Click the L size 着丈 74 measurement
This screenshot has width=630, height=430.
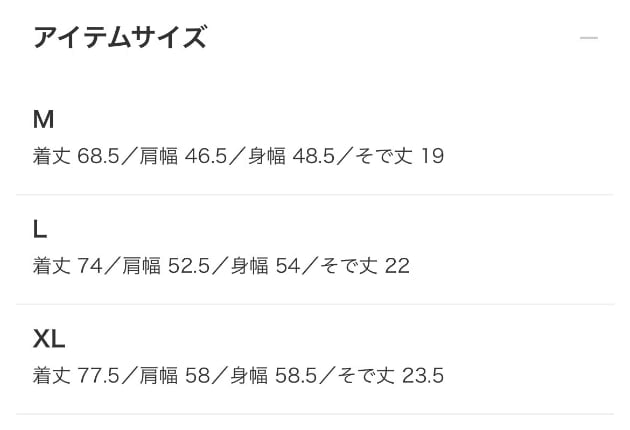point(68,266)
